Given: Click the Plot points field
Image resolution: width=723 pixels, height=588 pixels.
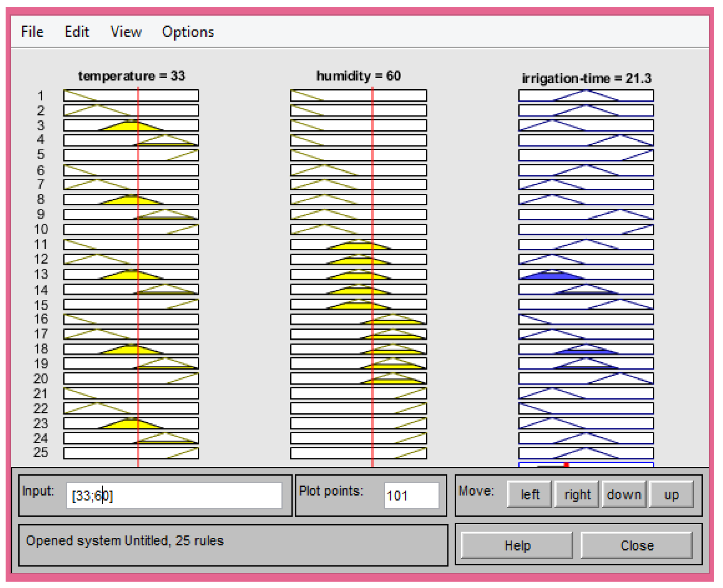Looking at the screenshot, I should [x=411, y=496].
